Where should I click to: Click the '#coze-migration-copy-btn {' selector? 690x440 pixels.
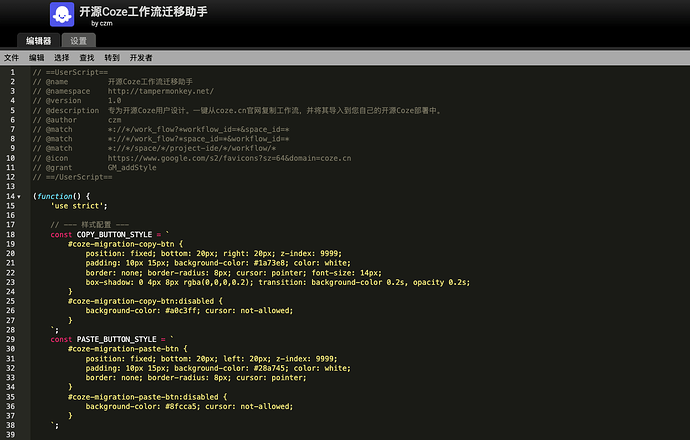click(x=125, y=244)
